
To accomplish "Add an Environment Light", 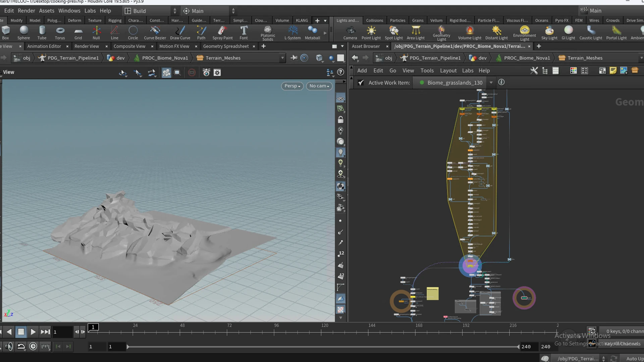I will (x=525, y=33).
